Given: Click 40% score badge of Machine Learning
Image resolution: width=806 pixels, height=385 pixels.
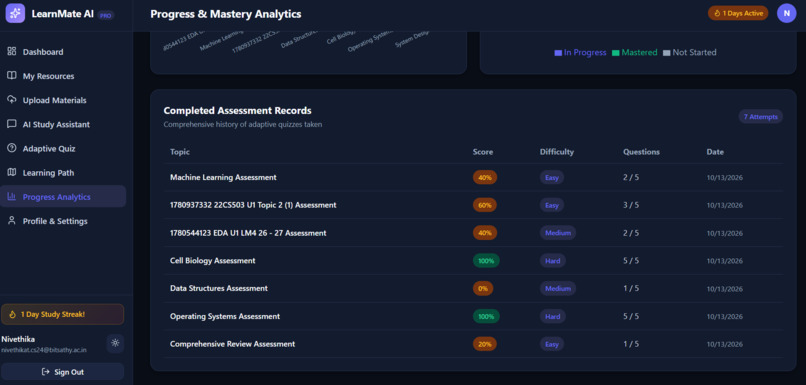Looking at the screenshot, I should [485, 177].
